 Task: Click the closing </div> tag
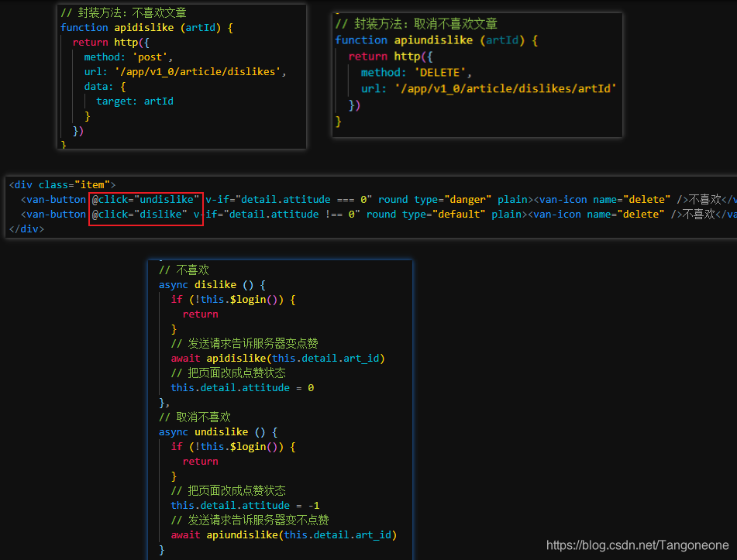pyautogui.click(x=26, y=229)
